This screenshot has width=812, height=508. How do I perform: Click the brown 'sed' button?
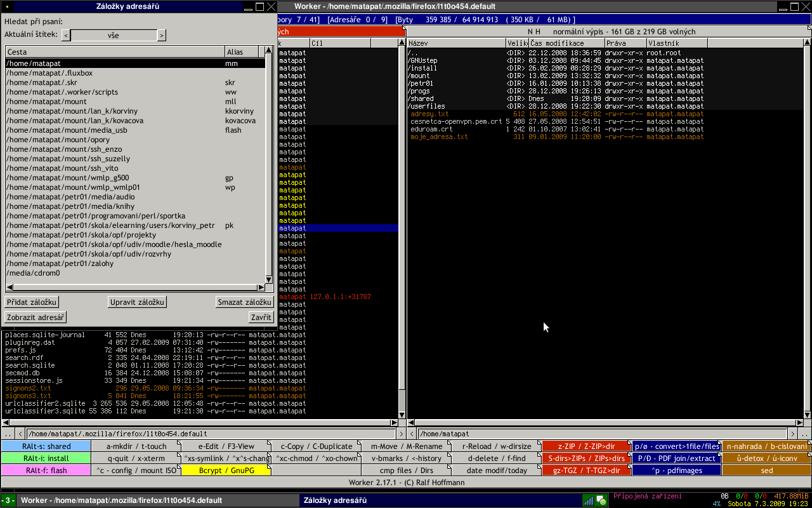coord(767,471)
